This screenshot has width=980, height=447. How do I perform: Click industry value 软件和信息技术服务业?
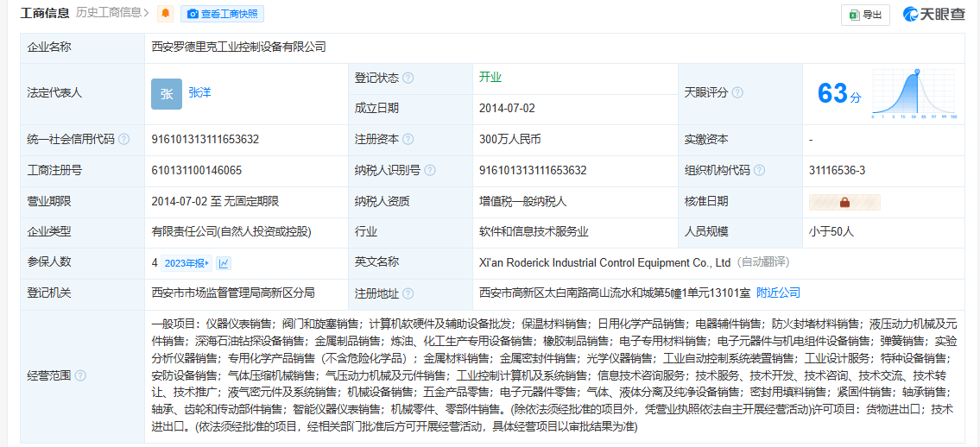pyautogui.click(x=534, y=231)
